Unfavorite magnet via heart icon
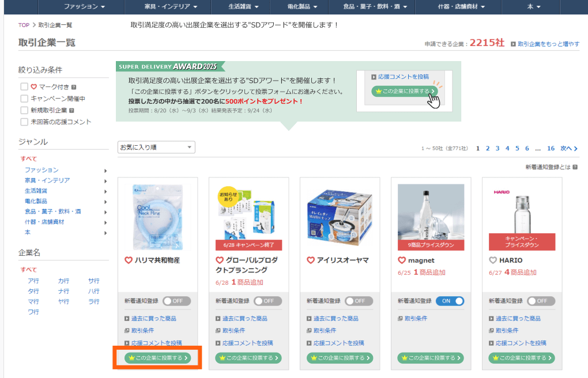Viewport: 588px width, 378px height. pos(402,260)
